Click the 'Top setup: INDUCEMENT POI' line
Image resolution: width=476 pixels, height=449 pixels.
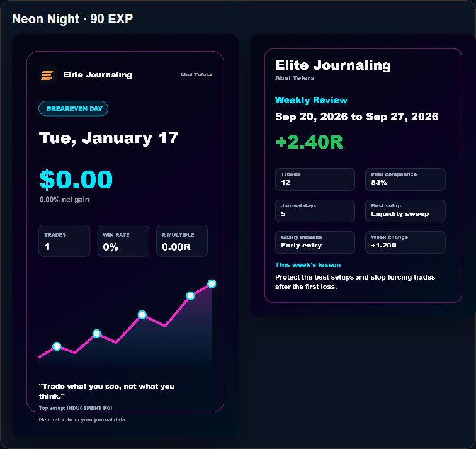[76, 408]
